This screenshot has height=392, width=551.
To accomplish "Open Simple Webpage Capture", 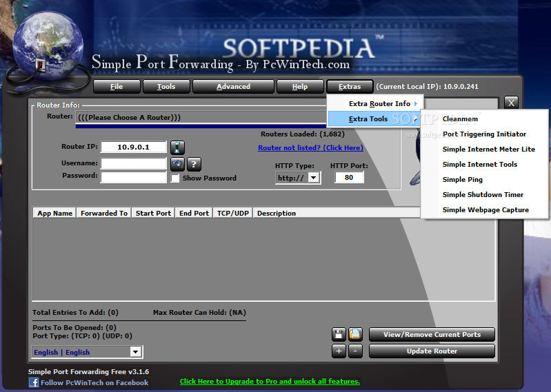I will click(485, 209).
